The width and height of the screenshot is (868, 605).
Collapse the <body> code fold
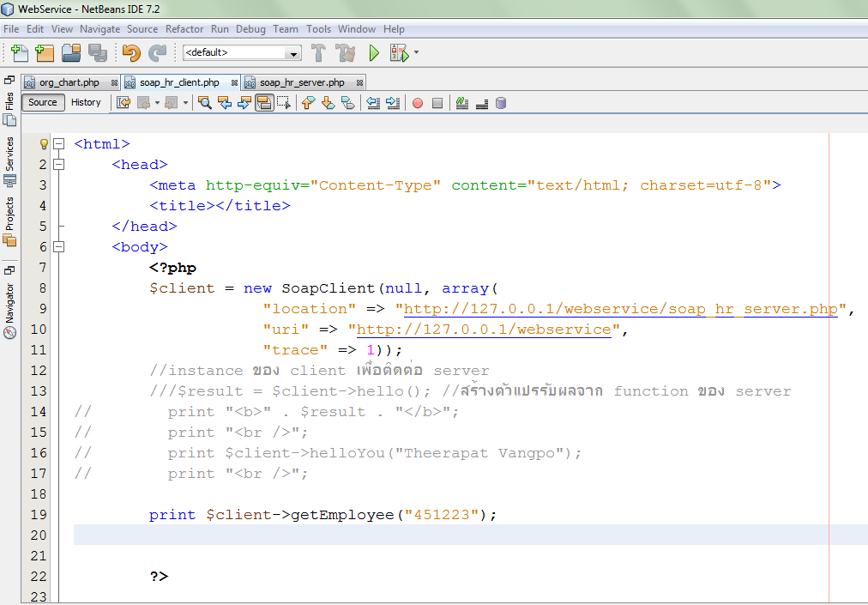coord(58,247)
